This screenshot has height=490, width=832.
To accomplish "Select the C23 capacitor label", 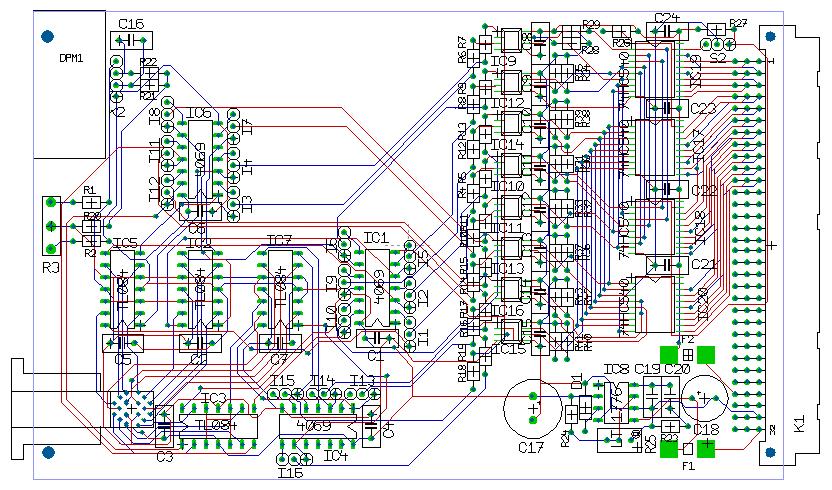I will click(x=703, y=108).
